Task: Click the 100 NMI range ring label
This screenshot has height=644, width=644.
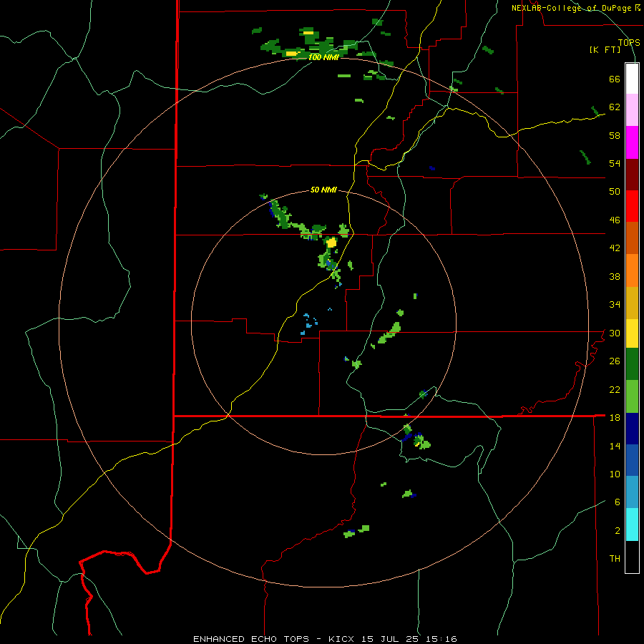Action: point(323,57)
